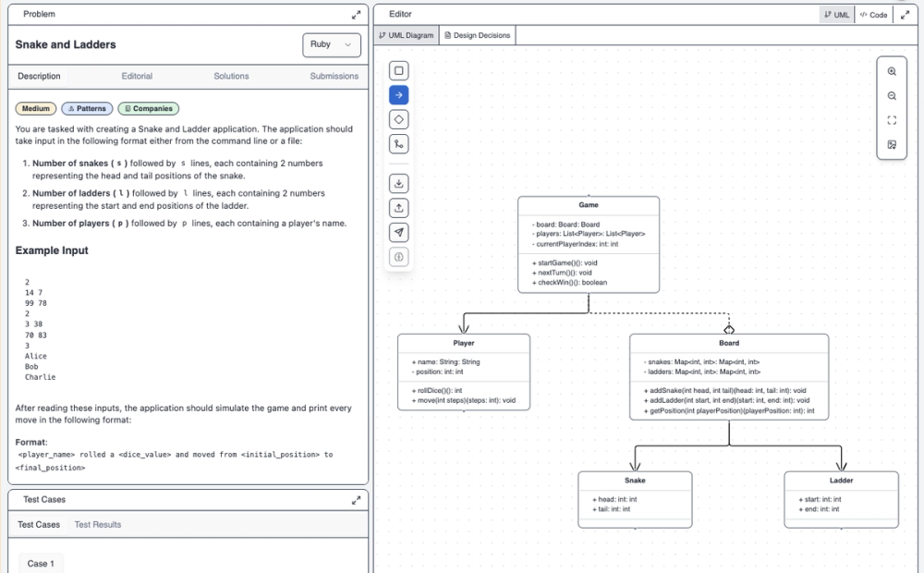This screenshot has width=924, height=573.
Task: Open the Submissions tab
Action: pos(334,76)
